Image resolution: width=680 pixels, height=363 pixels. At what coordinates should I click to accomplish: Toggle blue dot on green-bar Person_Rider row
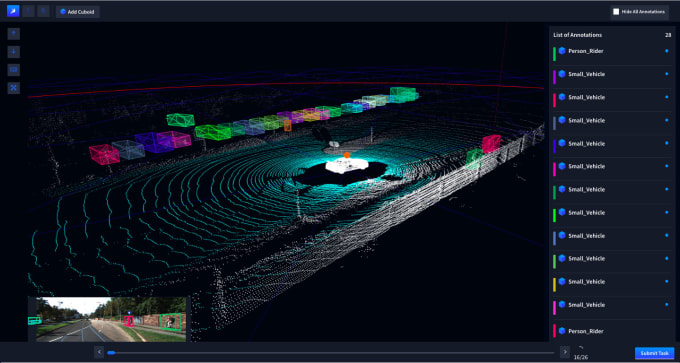pos(667,51)
